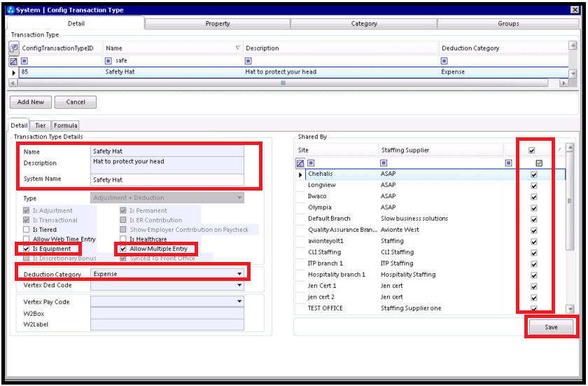Enable the Is Tiered checkbox
The image size is (588, 386).
coord(27,230)
